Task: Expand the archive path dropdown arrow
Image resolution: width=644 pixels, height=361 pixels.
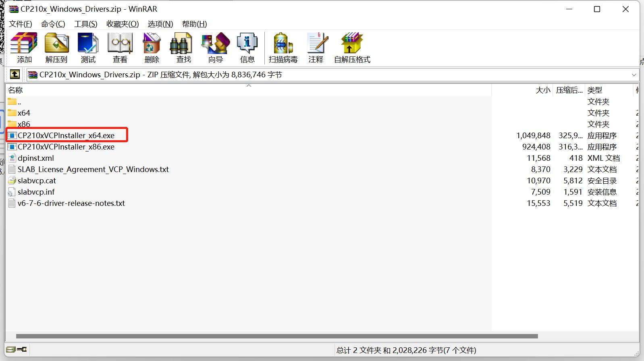Action: coord(634,75)
